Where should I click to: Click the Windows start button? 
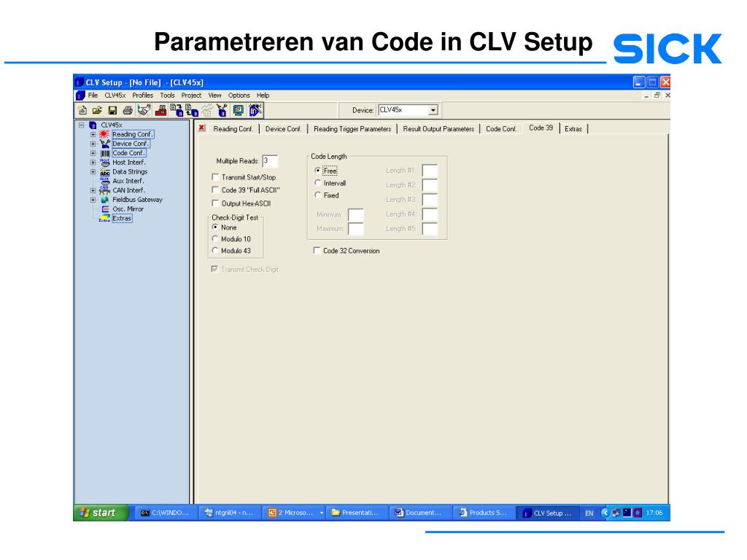(x=101, y=513)
